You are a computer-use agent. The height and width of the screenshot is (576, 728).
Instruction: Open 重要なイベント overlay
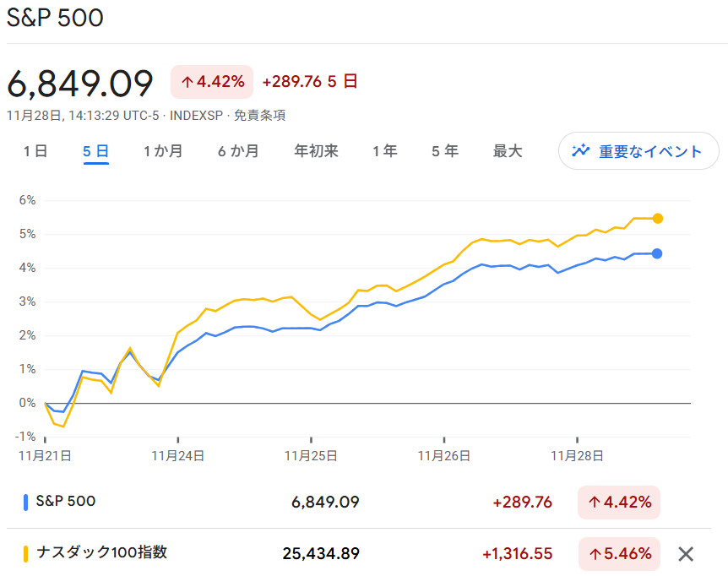point(638,150)
